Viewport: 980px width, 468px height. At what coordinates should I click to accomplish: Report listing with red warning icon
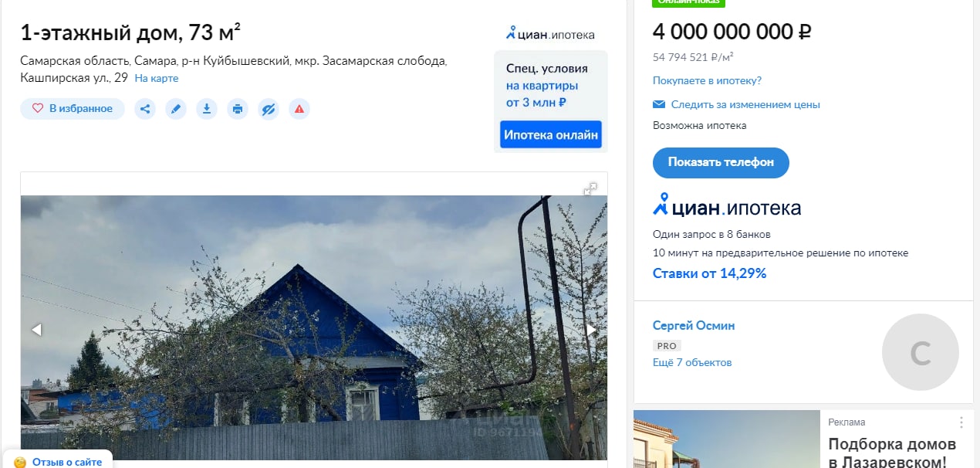click(299, 109)
